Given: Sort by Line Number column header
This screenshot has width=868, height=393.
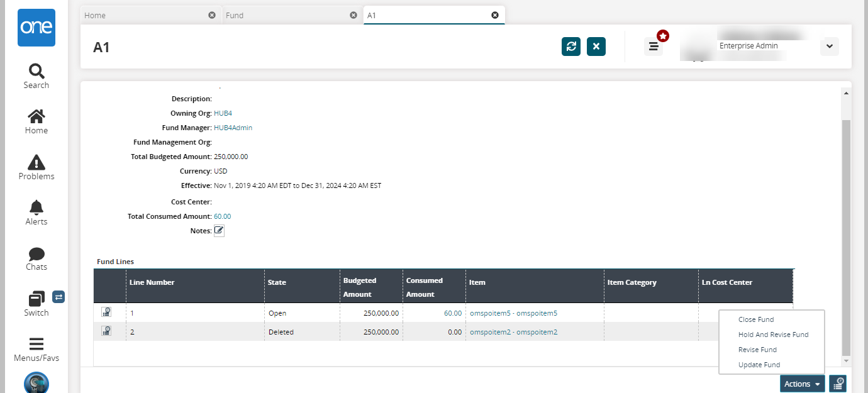Looking at the screenshot, I should click(195, 286).
